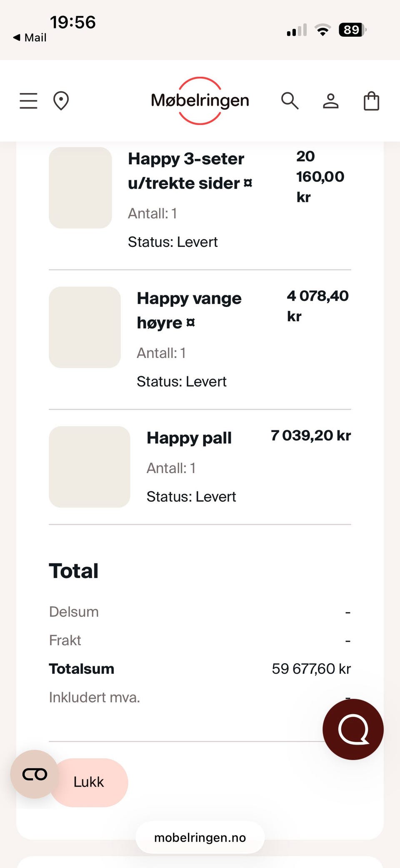Viewport: 400px width, 868px height.
Task: Tap the 19:56 clock in status bar
Action: [73, 23]
